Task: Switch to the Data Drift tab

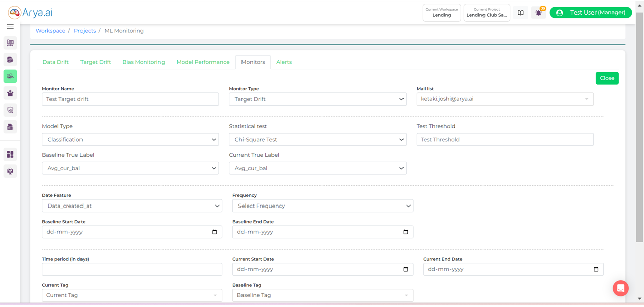Action: (56, 62)
